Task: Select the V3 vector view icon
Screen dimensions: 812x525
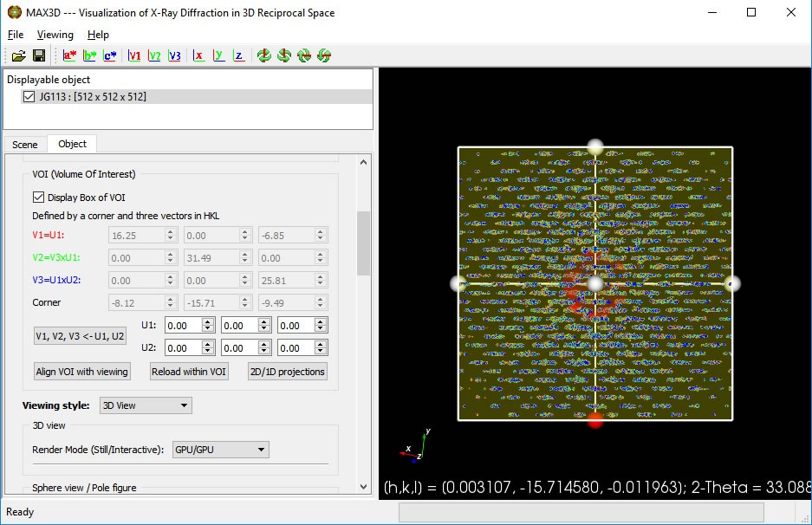Action: 174,55
